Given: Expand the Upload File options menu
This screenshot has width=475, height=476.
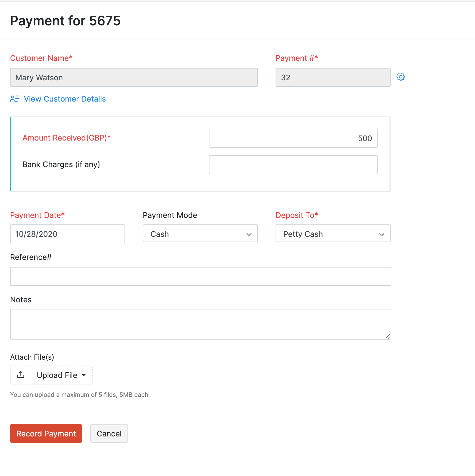Looking at the screenshot, I should [x=84, y=375].
